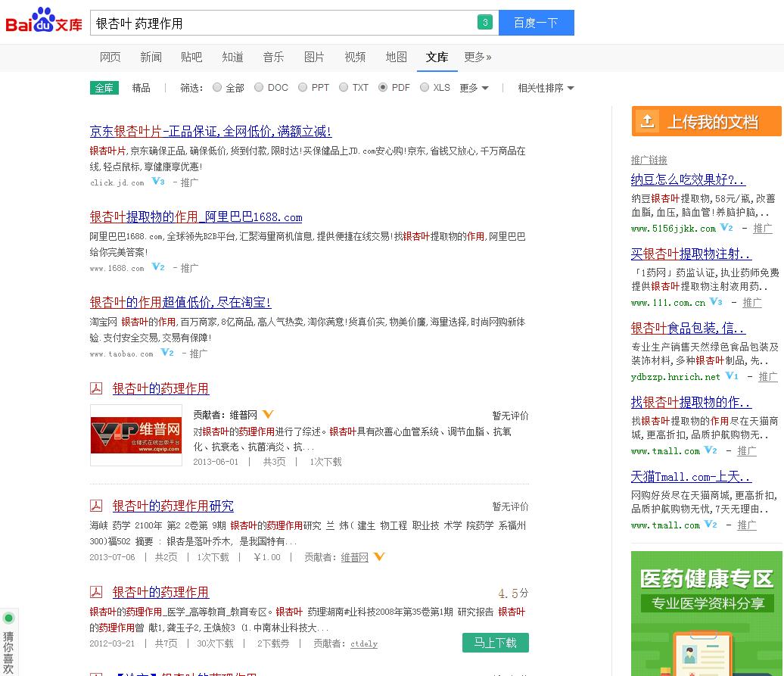Expand the 更多 file type filter dropdown
The width and height of the screenshot is (784, 676).
[474, 88]
